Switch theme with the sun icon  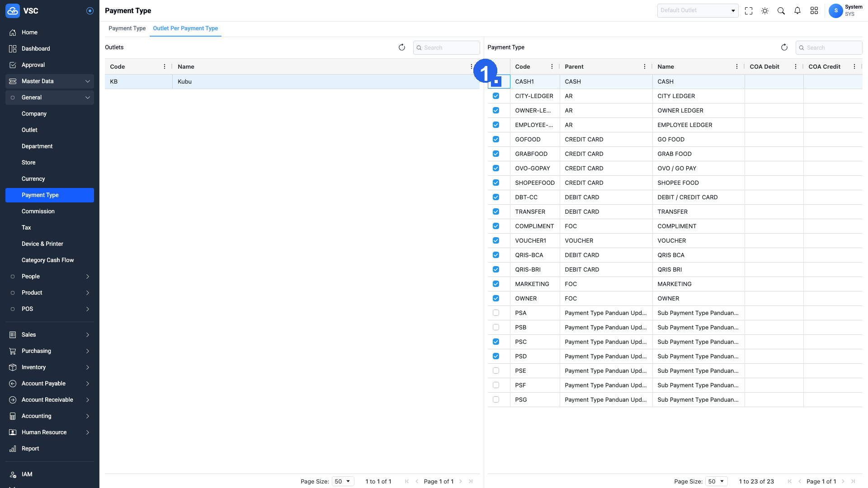(765, 11)
